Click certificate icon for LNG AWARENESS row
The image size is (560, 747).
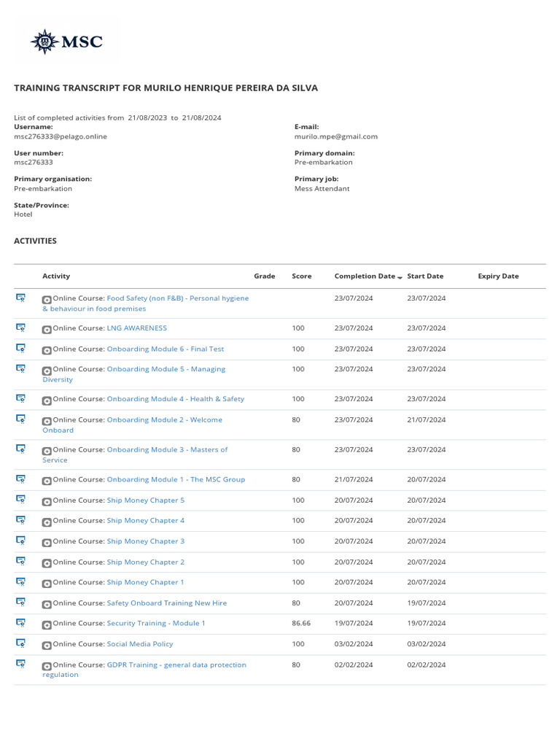(20, 328)
